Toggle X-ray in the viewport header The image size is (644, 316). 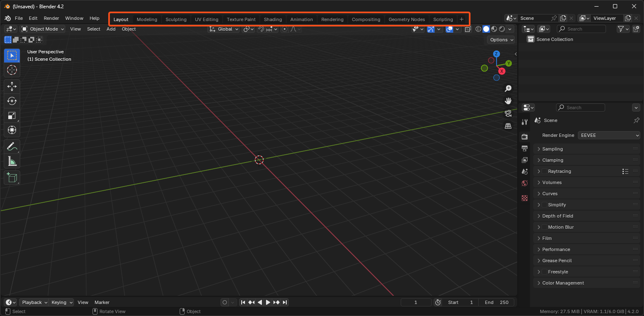pyautogui.click(x=468, y=29)
